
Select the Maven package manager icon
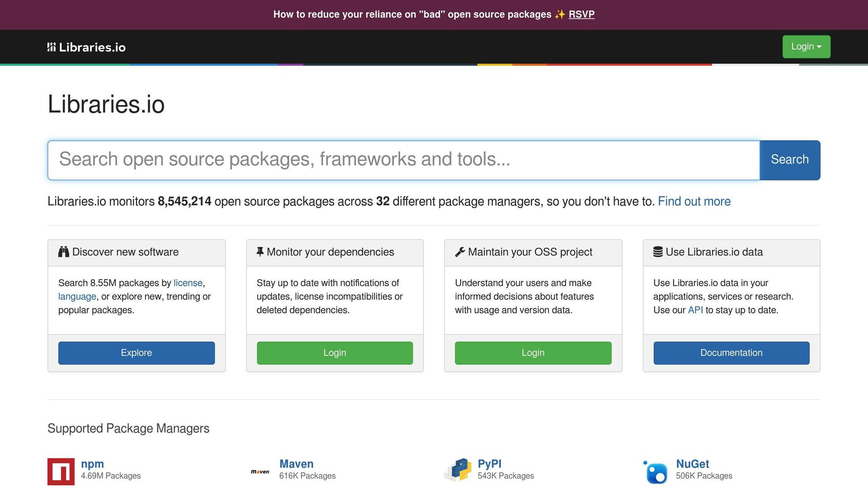[x=260, y=471]
